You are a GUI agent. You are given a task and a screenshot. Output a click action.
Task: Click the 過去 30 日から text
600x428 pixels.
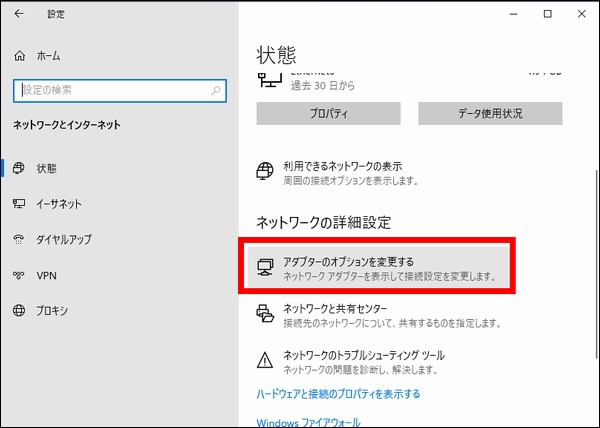323,85
